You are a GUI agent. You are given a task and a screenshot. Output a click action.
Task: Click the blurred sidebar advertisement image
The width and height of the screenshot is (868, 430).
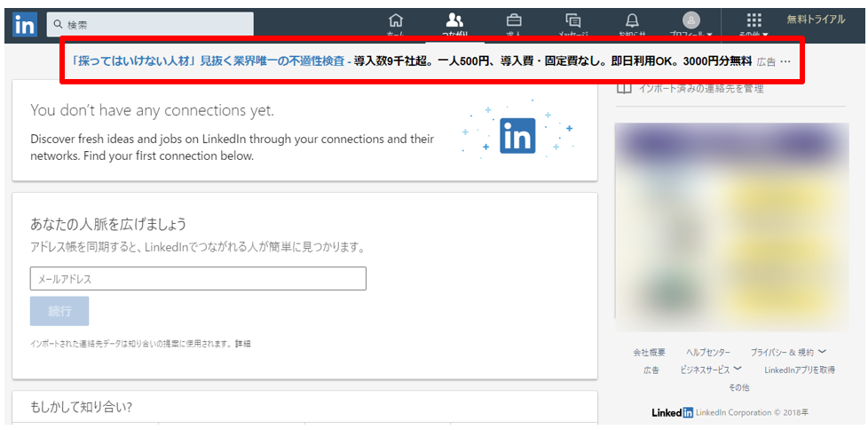coord(732,227)
